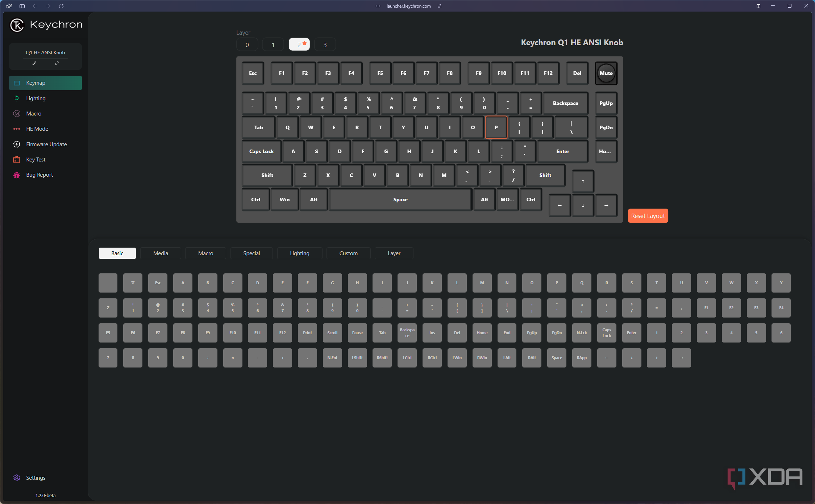Switch to the Special keycode tab
This screenshot has width=815, height=504.
tap(251, 253)
